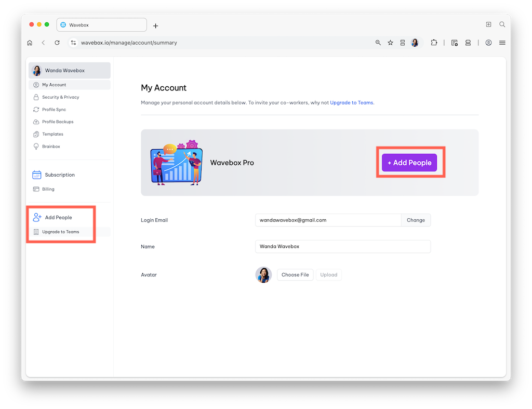
Task: Click the zoom magnifier in address bar
Action: coord(378,43)
